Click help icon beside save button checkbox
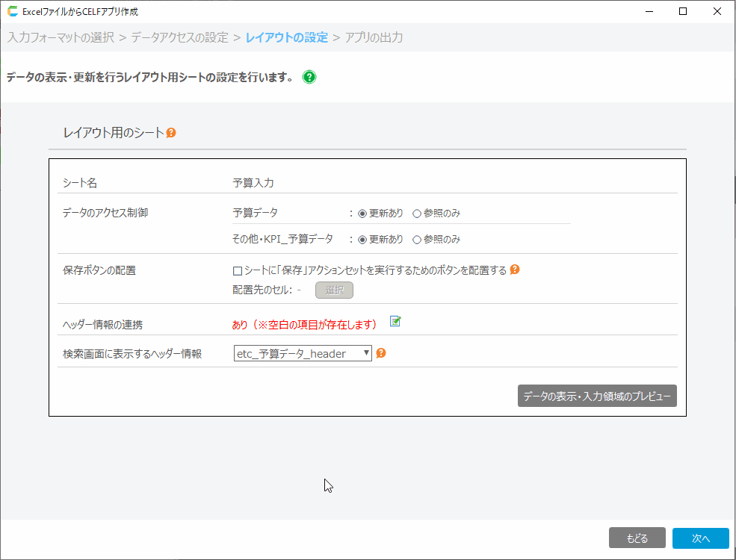Viewport: 736px width, 560px height. (514, 270)
